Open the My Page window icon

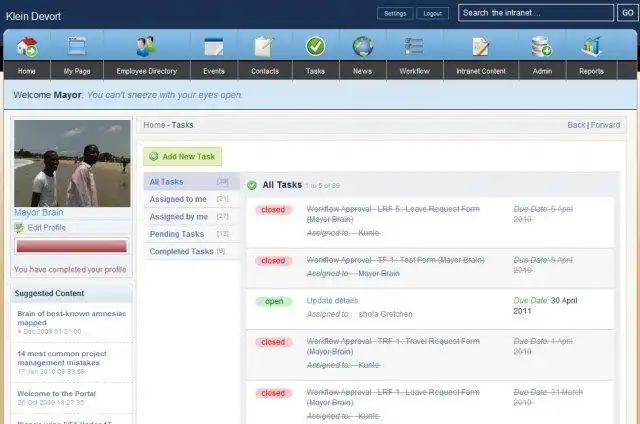(x=77, y=46)
